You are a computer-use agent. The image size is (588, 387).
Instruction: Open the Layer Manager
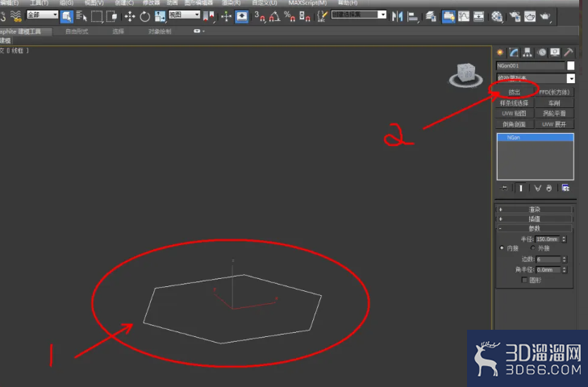pyautogui.click(x=431, y=16)
